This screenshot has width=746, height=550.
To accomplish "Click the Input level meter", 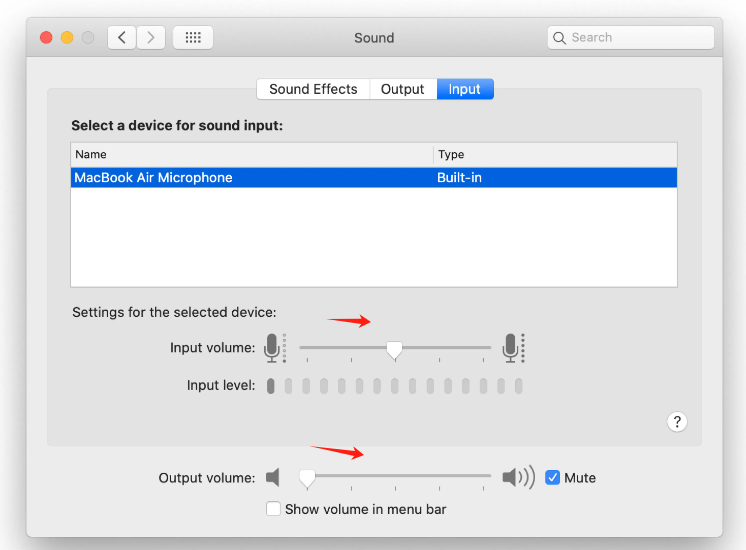I will pos(394,386).
